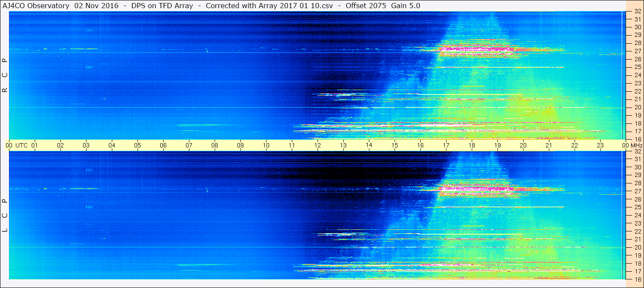644x288 pixels.
Task: Click 32 MHz frequency label in RCP panel
Action: (638, 12)
